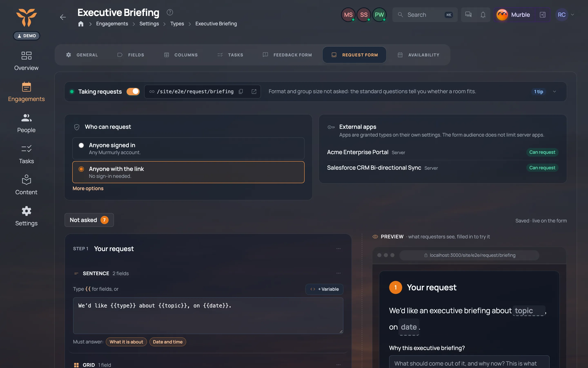
Task: Open Step 1 Your request options menu
Action: (x=339, y=248)
